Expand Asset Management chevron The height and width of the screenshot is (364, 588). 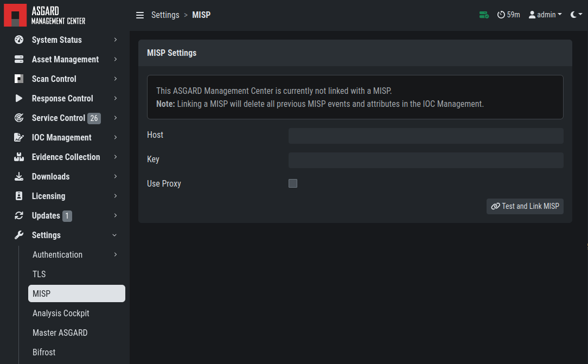coord(115,59)
